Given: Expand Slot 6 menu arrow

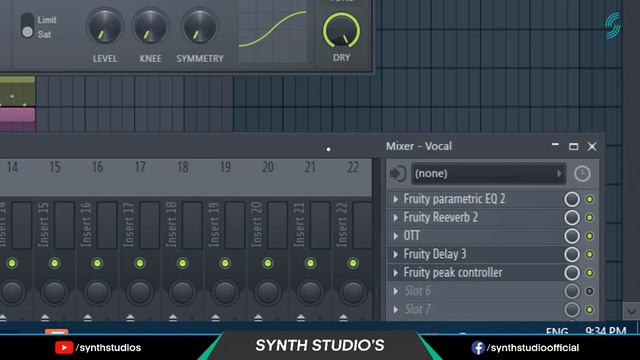Looking at the screenshot, I should point(396,291).
